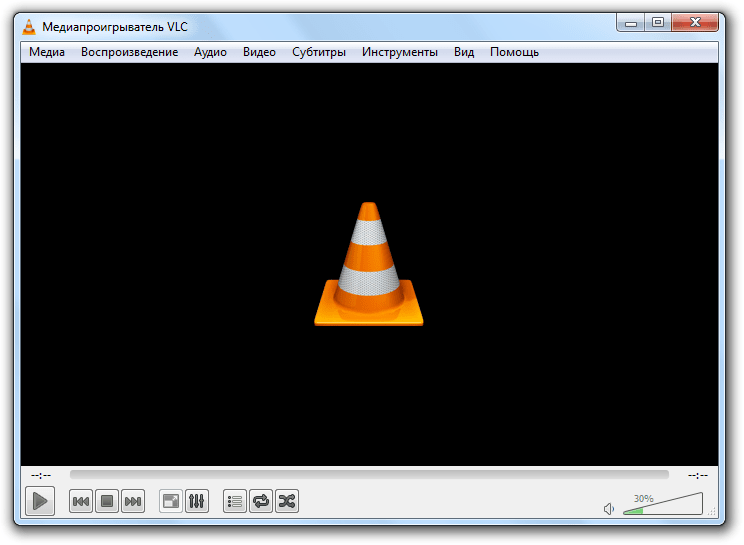Maximize the VLC window
This screenshot has height=545, width=744.
pos(658,22)
